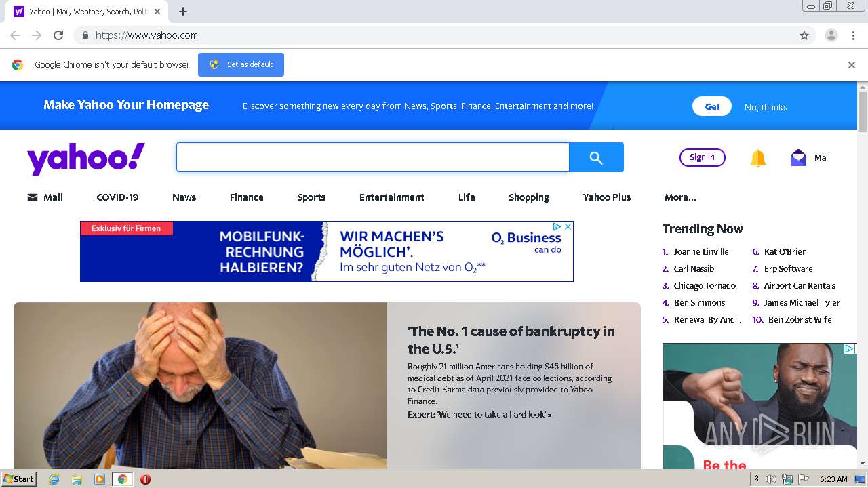Image resolution: width=868 pixels, height=488 pixels.
Task: Focus the Yahoo search box
Action: (372, 157)
